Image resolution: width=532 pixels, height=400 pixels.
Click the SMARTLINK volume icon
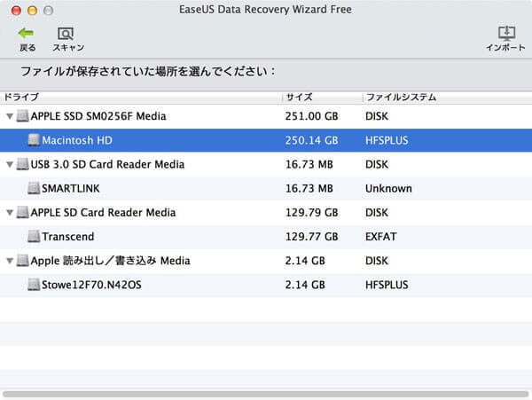[x=34, y=188]
